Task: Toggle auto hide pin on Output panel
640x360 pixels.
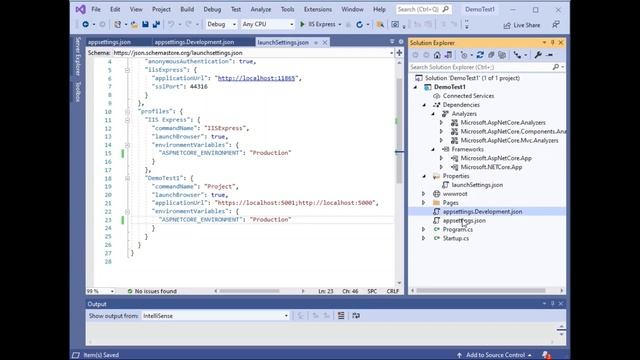Action: (x=553, y=304)
